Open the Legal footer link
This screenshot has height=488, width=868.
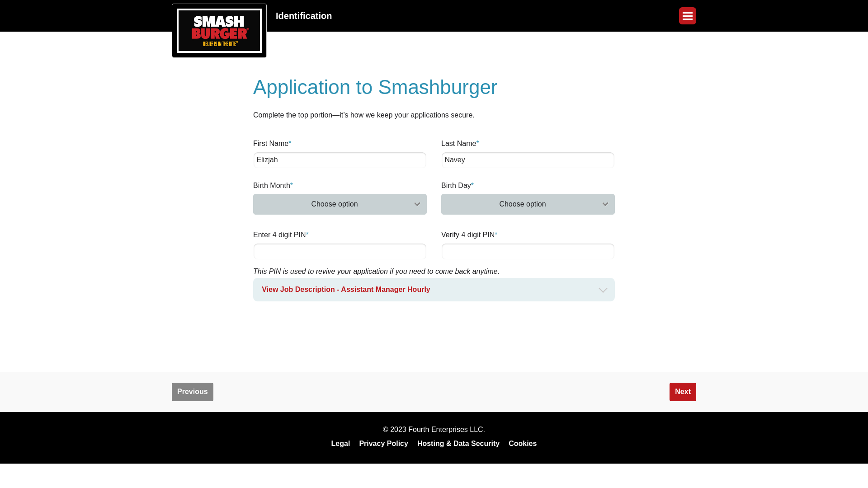click(340, 444)
